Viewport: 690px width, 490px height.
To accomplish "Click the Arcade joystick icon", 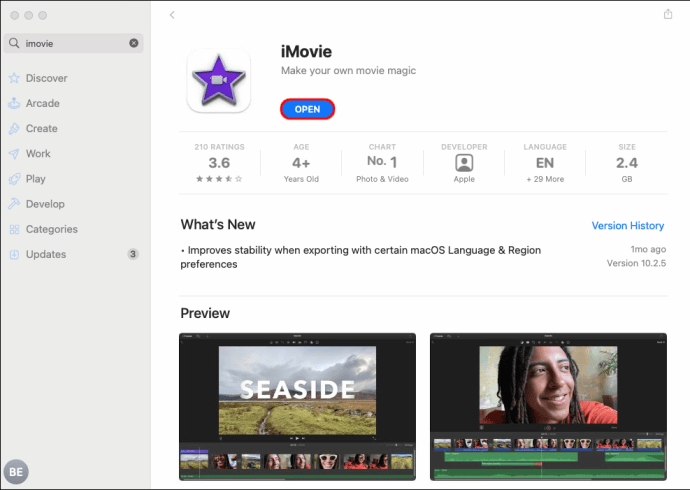I will (x=14, y=103).
